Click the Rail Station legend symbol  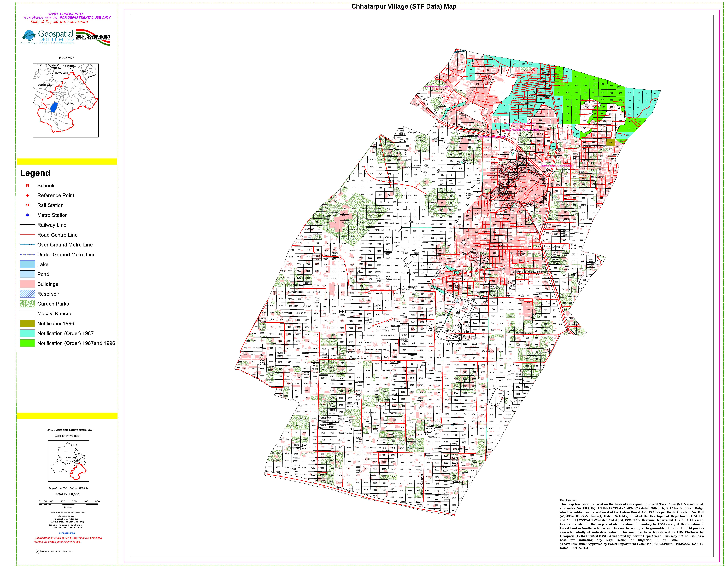tap(28, 205)
